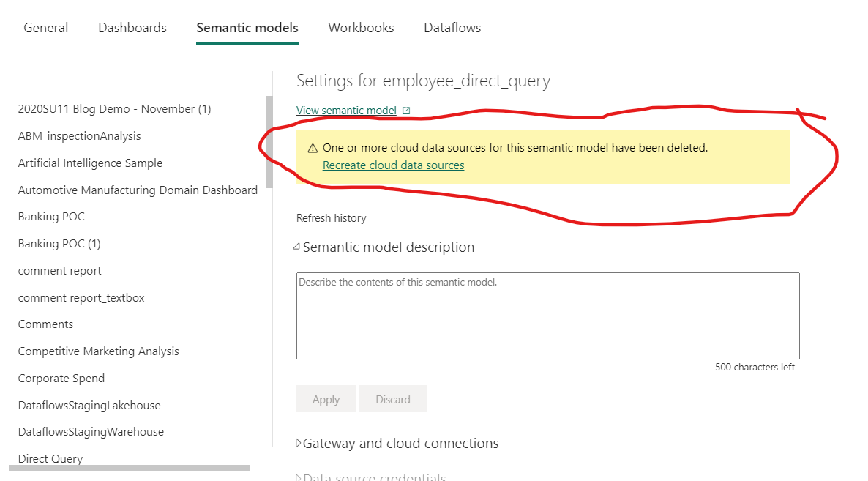
Task: Select the Banking POC model
Action: (x=51, y=217)
